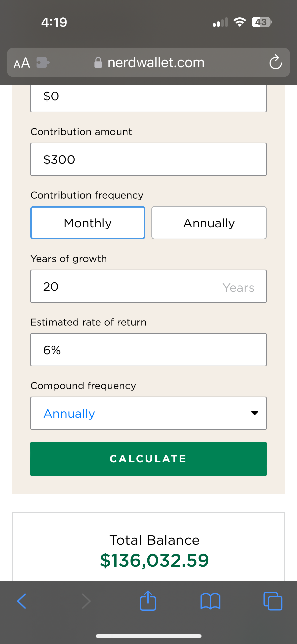Open the Safari share sheet icon
Image resolution: width=297 pixels, height=644 pixels.
(148, 601)
